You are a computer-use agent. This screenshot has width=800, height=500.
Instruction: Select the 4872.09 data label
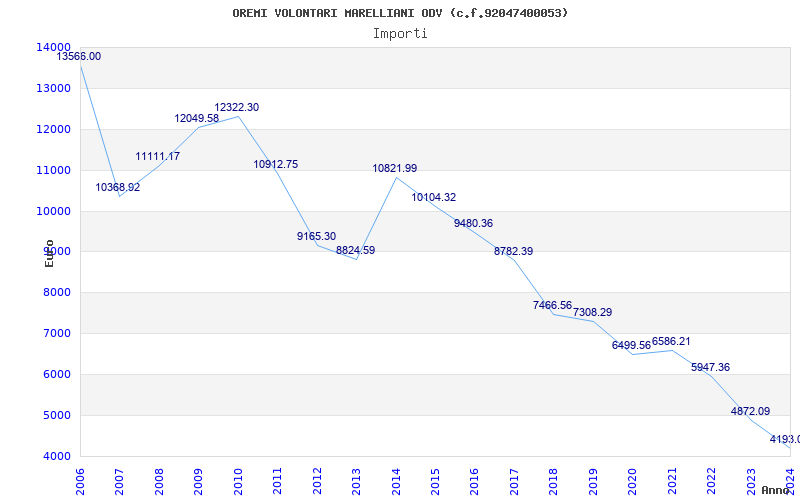751,411
